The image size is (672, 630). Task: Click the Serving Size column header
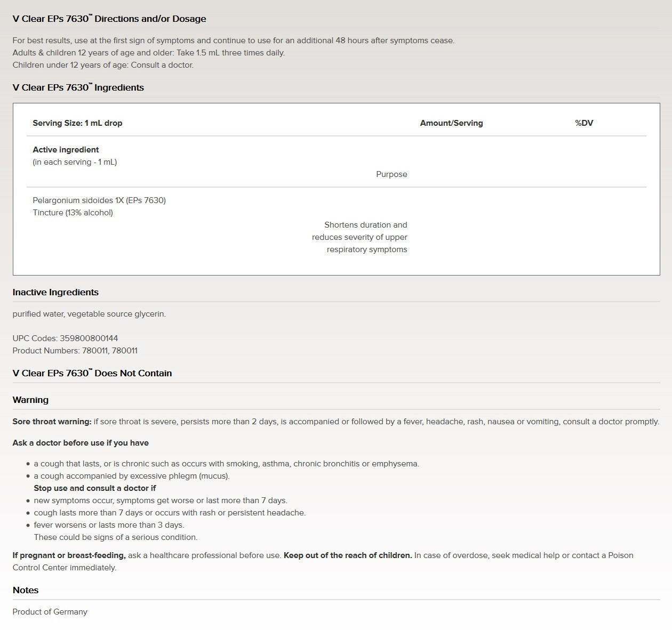[77, 123]
